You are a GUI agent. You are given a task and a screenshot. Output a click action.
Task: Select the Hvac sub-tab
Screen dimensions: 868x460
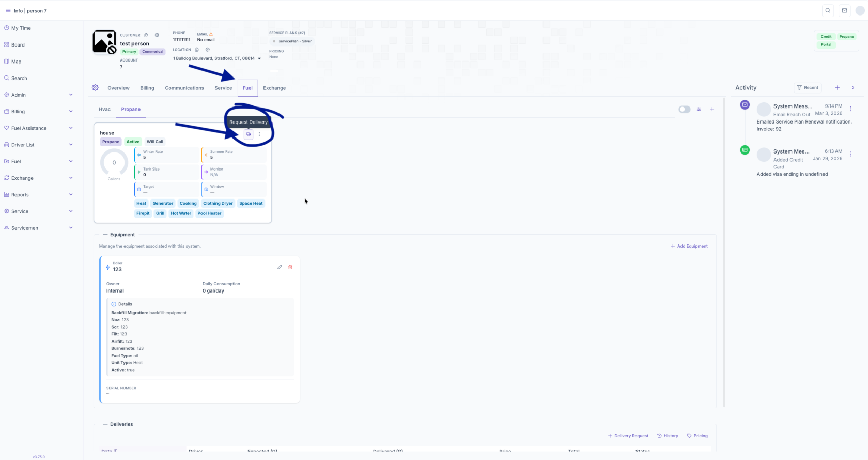click(x=104, y=110)
